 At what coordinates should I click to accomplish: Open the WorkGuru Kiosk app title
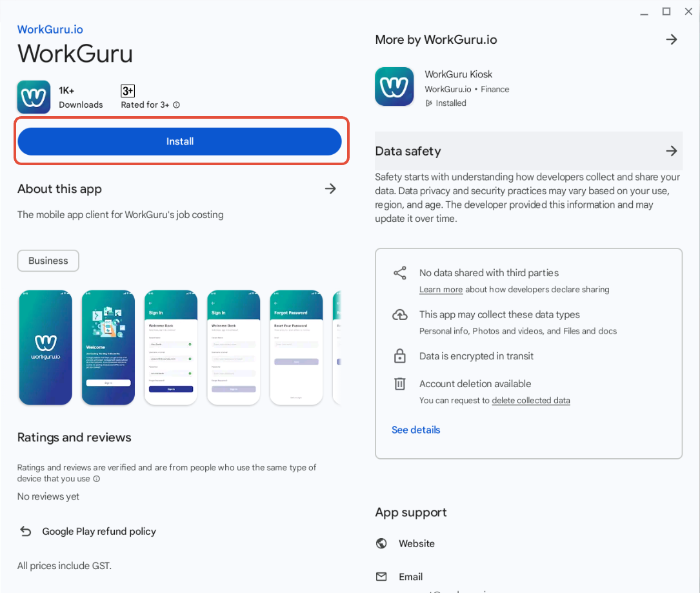click(x=459, y=74)
